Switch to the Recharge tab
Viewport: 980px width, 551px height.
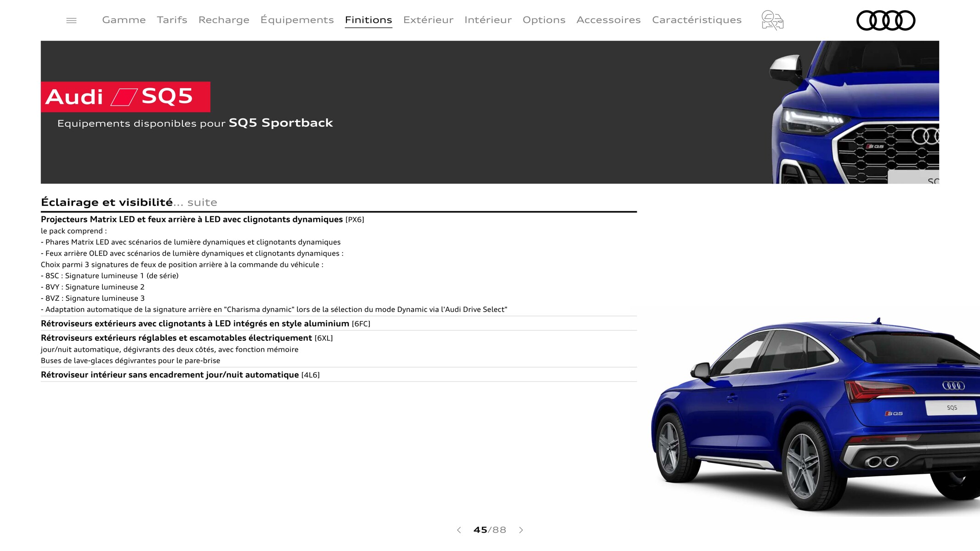[x=224, y=20]
